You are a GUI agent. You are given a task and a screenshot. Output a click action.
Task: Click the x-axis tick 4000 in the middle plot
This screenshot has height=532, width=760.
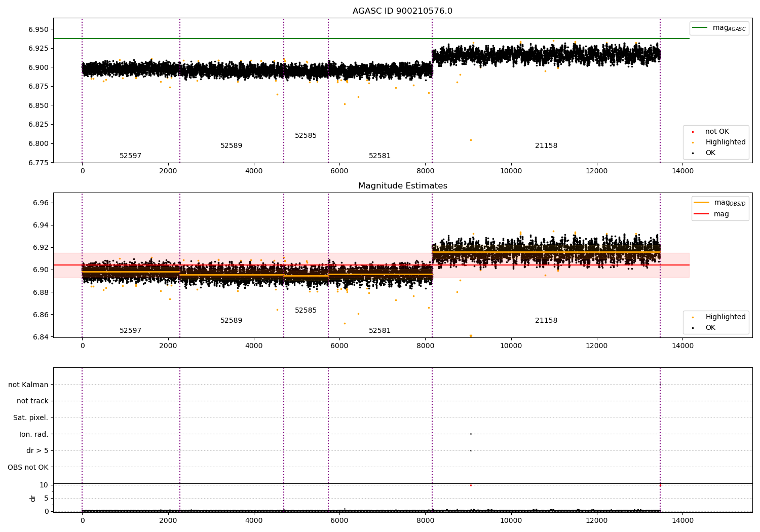(254, 346)
